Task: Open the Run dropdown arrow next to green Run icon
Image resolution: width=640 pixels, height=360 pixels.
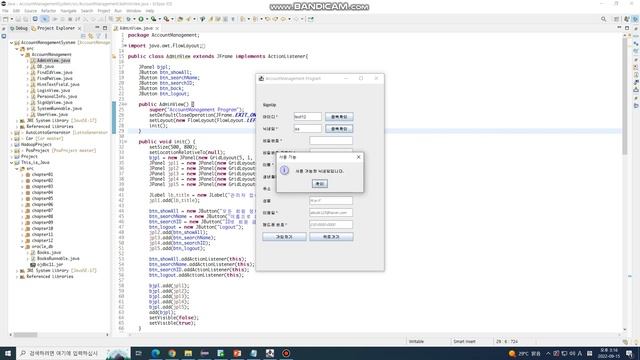Action: [147, 19]
